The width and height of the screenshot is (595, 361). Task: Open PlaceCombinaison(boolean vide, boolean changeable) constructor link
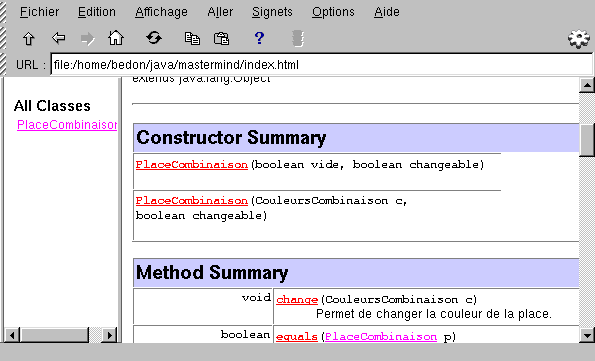[192, 164]
